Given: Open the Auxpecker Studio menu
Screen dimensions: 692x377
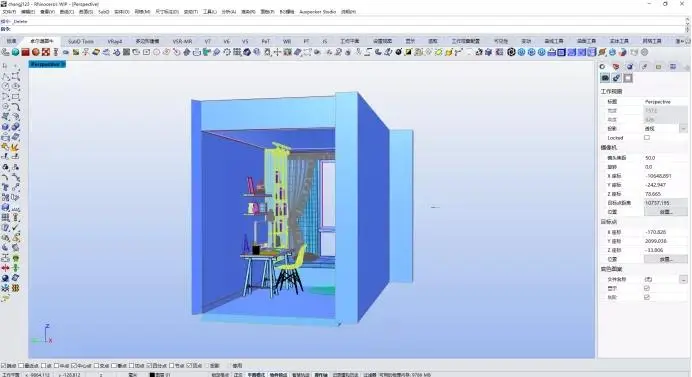Looking at the screenshot, I should [x=318, y=12].
